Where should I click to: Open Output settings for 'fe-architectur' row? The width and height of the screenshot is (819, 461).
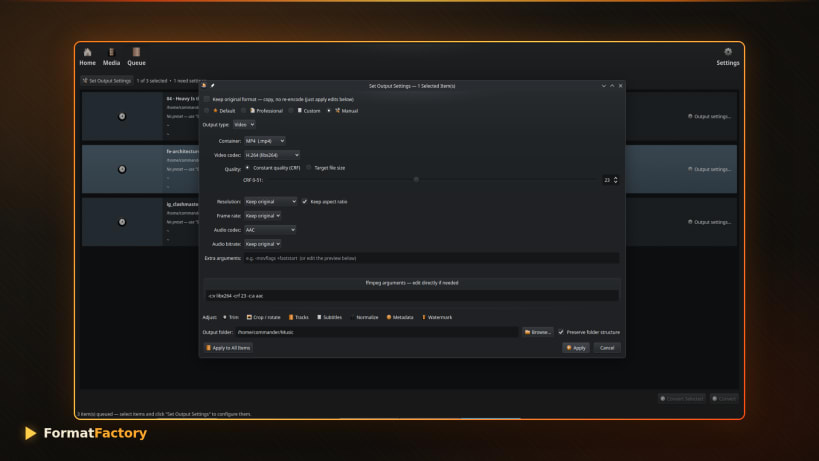pos(709,169)
